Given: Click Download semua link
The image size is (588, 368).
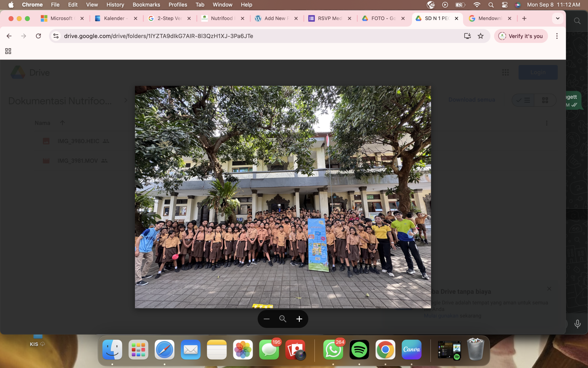Looking at the screenshot, I should (x=472, y=100).
